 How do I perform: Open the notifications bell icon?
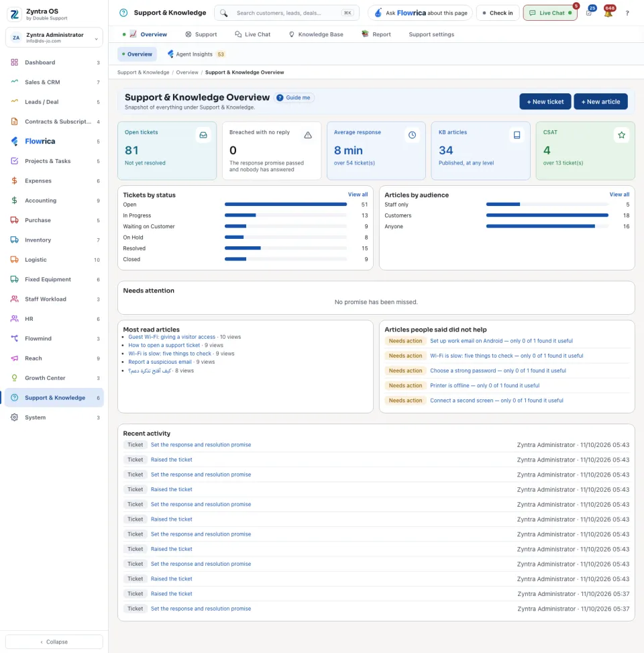(x=608, y=13)
